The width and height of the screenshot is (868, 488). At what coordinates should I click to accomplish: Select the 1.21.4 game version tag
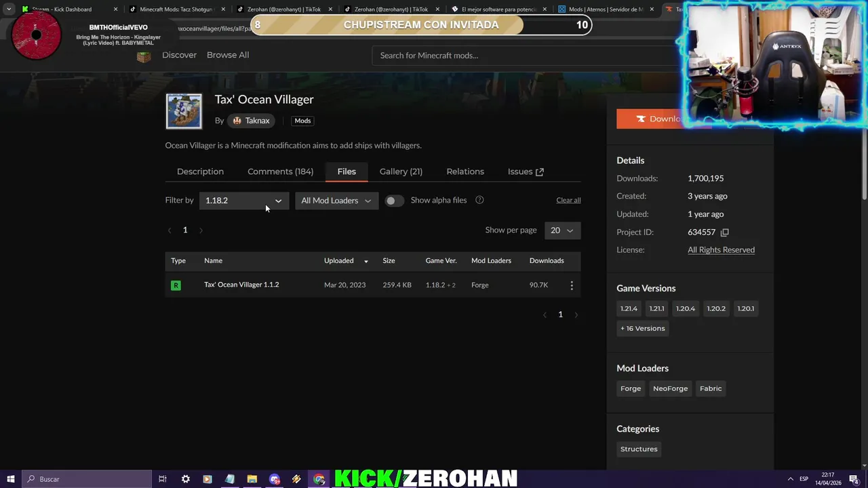pos(629,308)
